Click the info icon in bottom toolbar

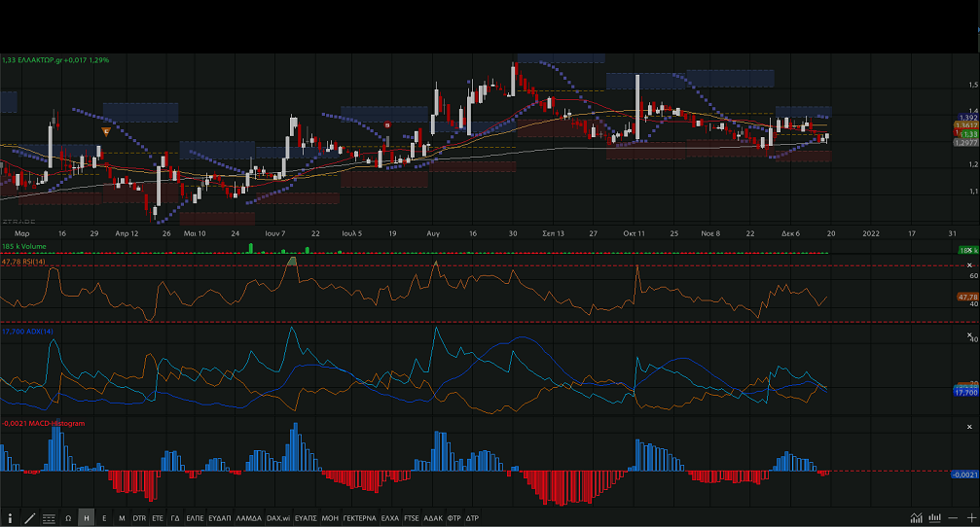(10, 518)
